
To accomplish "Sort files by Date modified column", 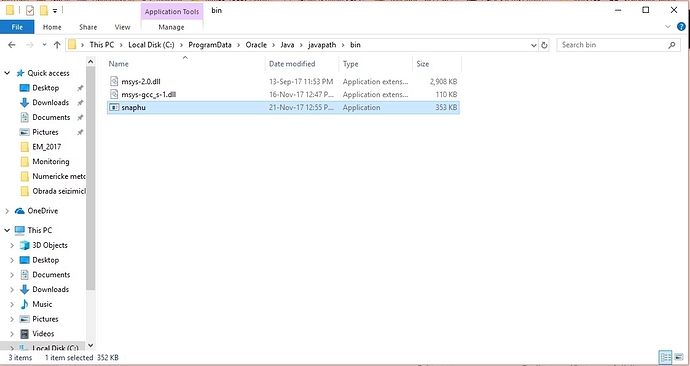I will tap(292, 64).
